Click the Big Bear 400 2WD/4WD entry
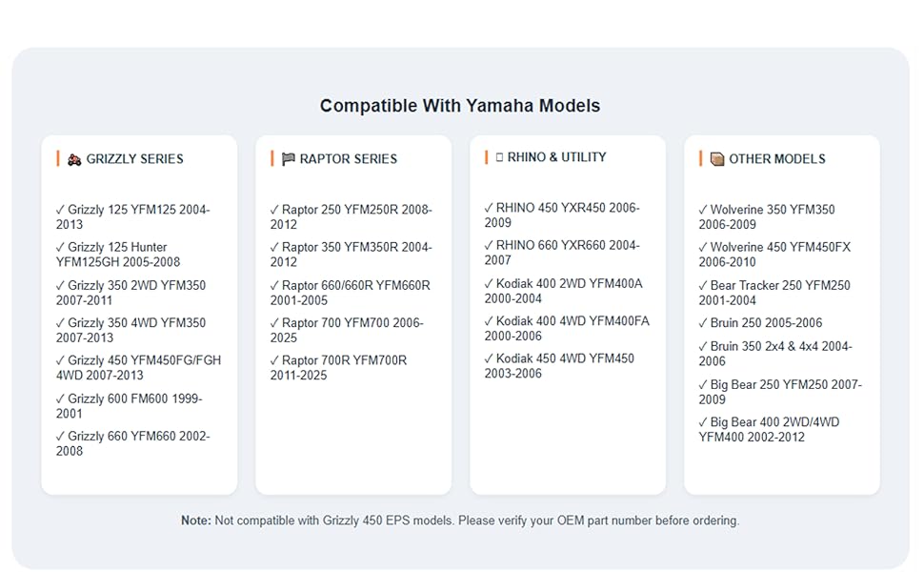The height and width of the screenshot is (572, 924). coord(769,429)
